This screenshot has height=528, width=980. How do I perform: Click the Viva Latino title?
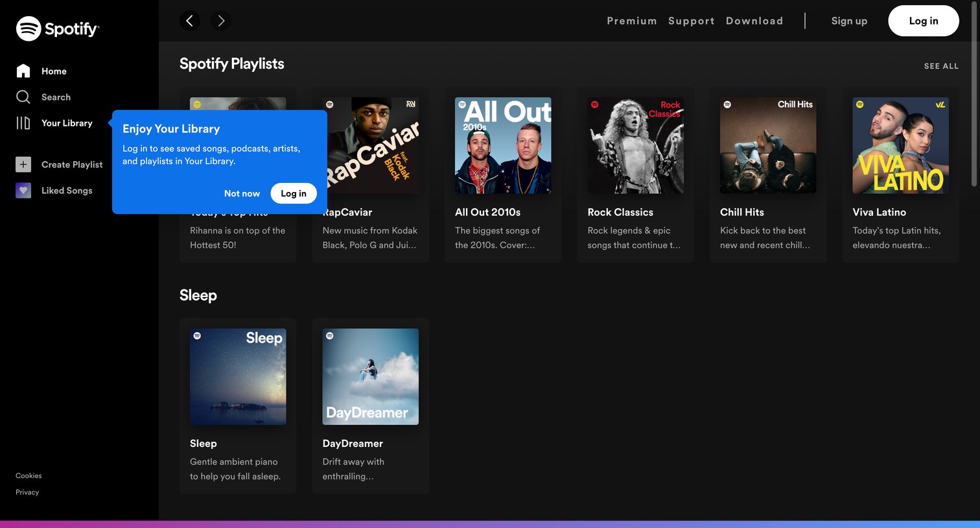pos(880,212)
